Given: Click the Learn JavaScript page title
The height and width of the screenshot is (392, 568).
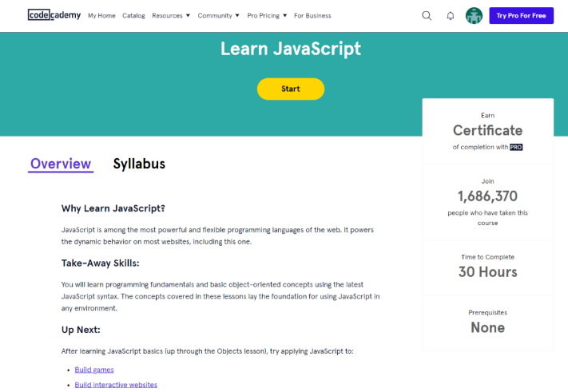Looking at the screenshot, I should 291,49.
